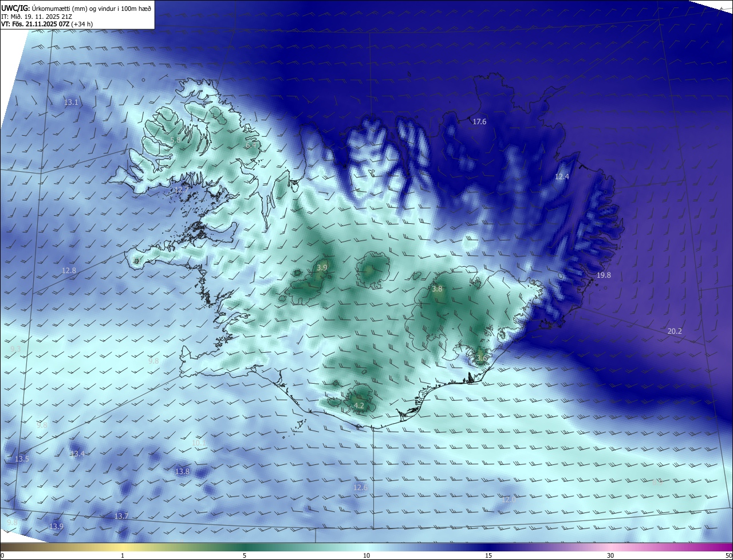Viewport: 733px width, 560px height.
Task: Click the 5.8 value over the Westfjords
Action: click(175, 140)
